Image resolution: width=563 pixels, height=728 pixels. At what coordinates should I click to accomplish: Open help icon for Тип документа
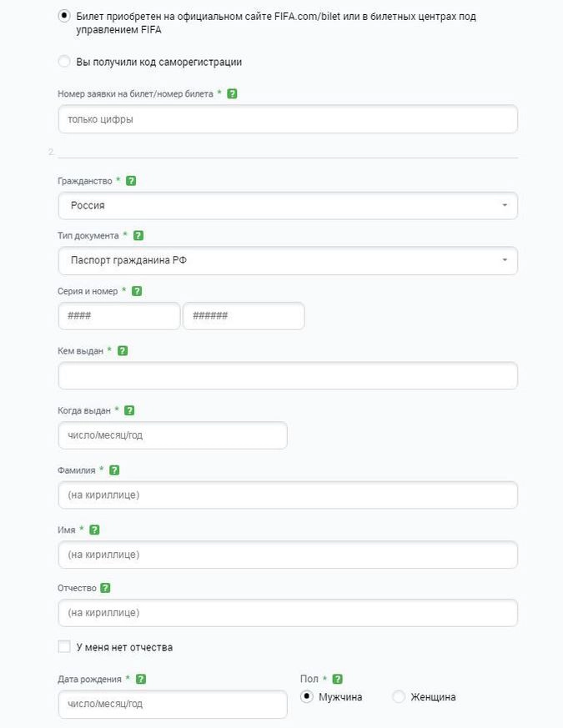click(x=138, y=236)
